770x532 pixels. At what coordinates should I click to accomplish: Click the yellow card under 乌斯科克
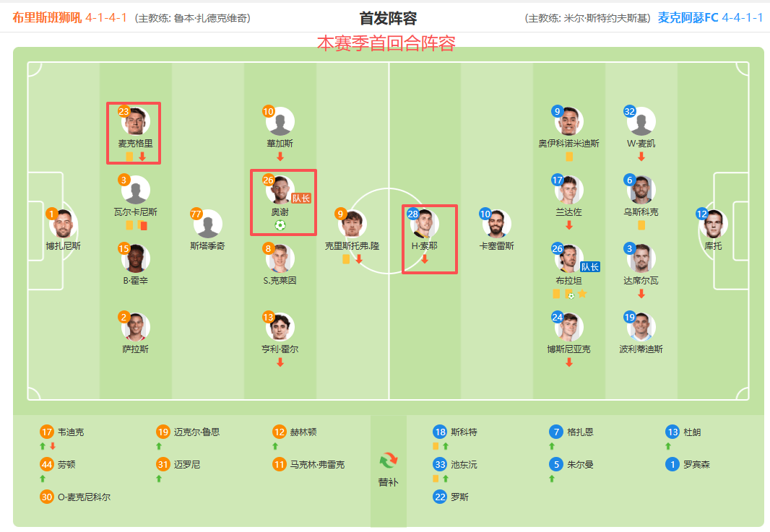641,225
